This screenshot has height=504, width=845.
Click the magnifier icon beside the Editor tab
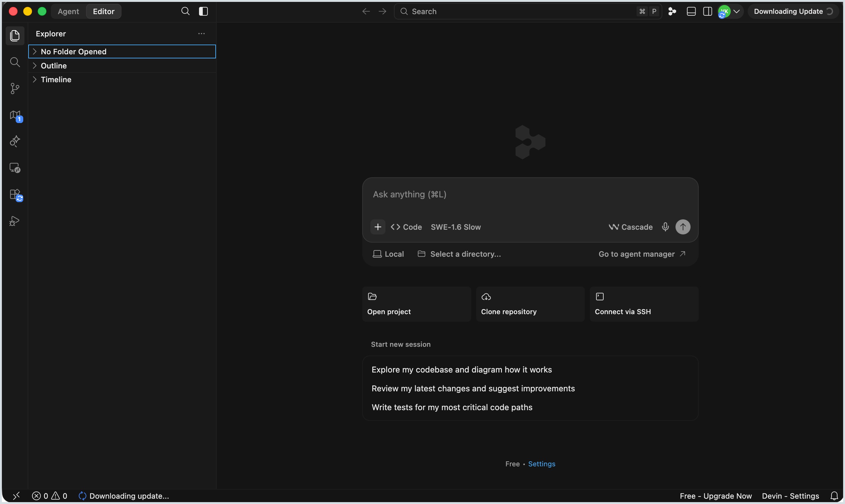186,11
